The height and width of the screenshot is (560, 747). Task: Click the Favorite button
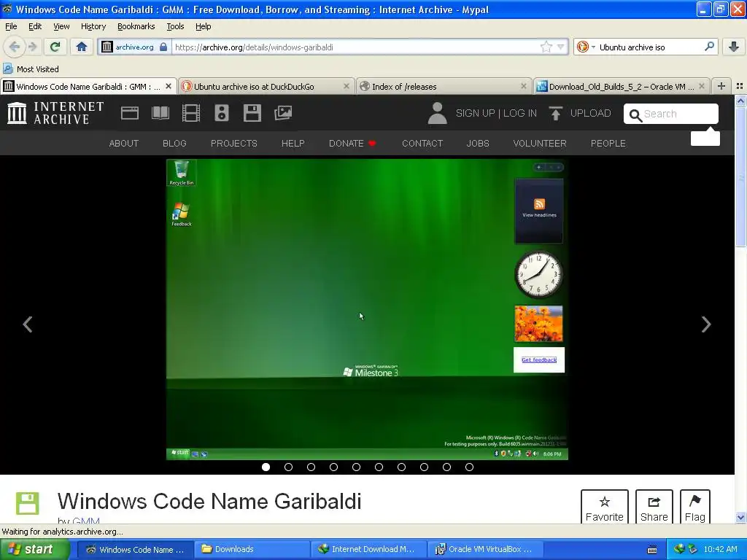[605, 507]
